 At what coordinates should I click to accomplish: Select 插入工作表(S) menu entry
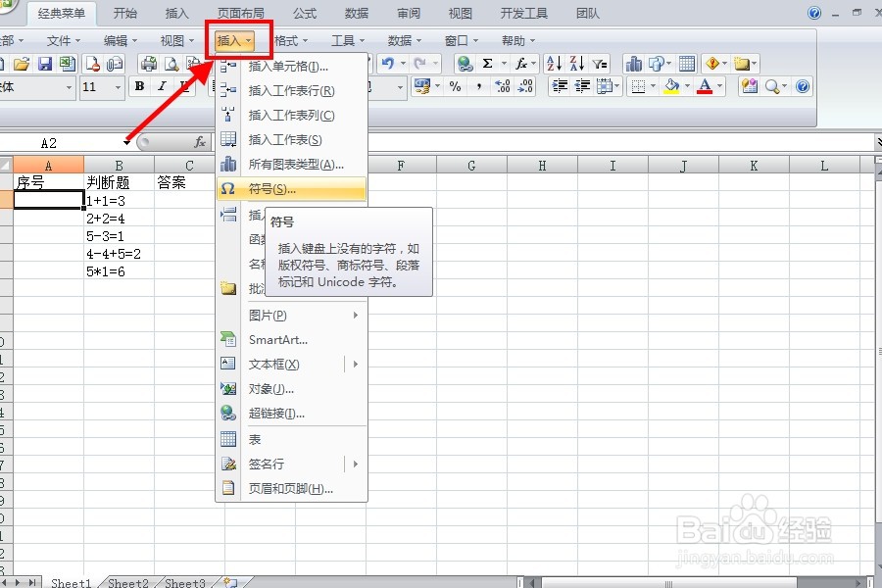[x=291, y=139]
